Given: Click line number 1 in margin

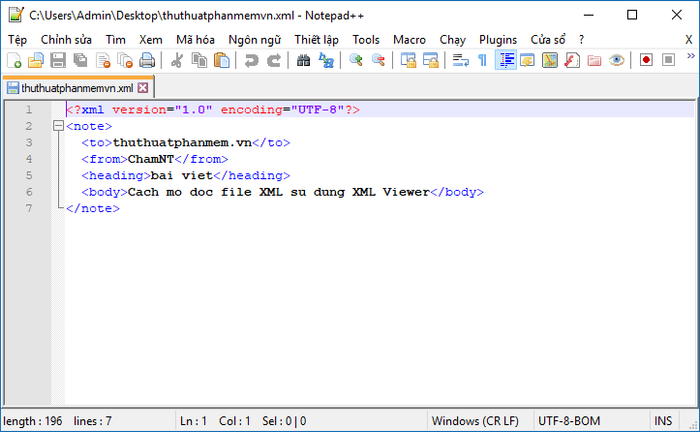Looking at the screenshot, I should coord(29,109).
